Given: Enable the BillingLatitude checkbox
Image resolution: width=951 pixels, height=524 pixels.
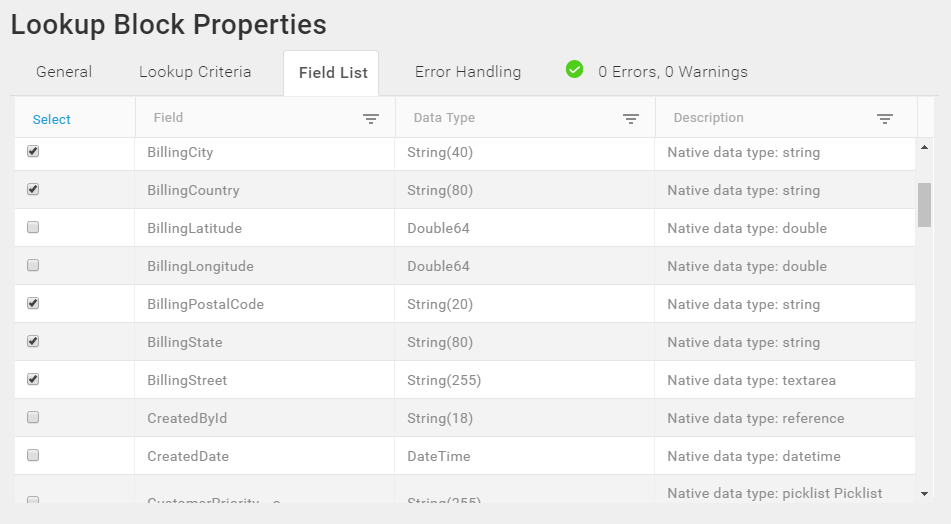Looking at the screenshot, I should click(x=33, y=227).
